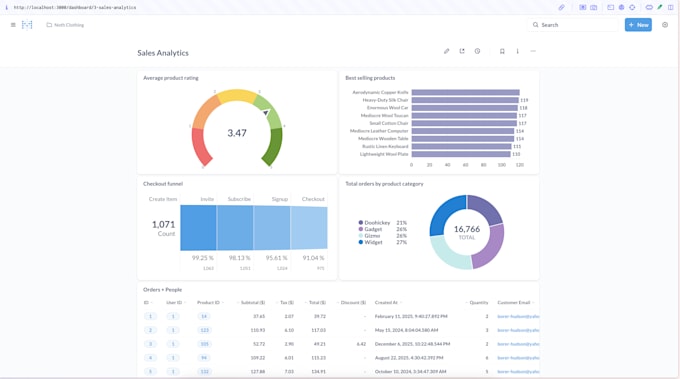Open the collection folder breadcrumb
This screenshot has width=680, height=379.
[x=65, y=25]
